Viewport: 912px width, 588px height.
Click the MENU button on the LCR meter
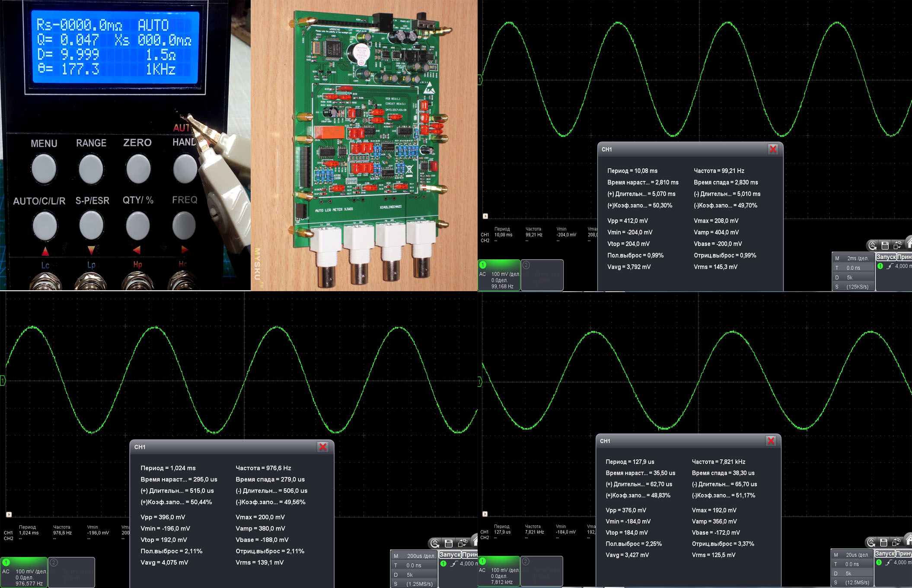[x=44, y=168]
